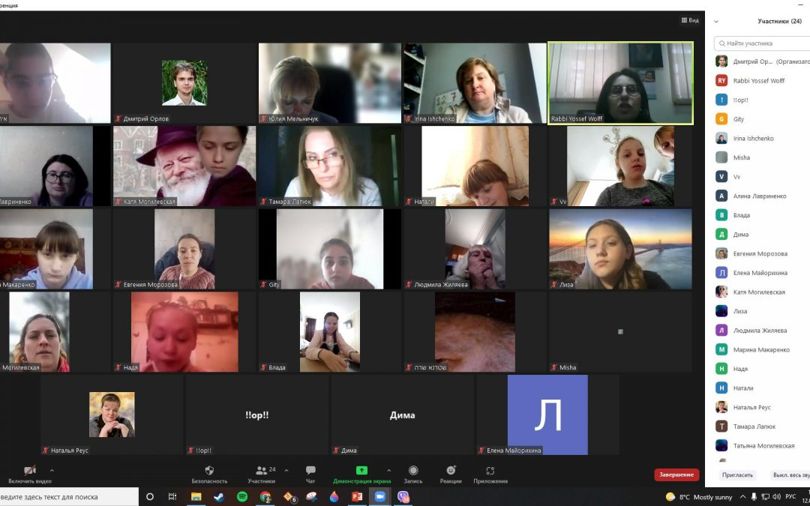810x506 pixels.
Task: Turn on video with the camera icon
Action: pos(29,470)
